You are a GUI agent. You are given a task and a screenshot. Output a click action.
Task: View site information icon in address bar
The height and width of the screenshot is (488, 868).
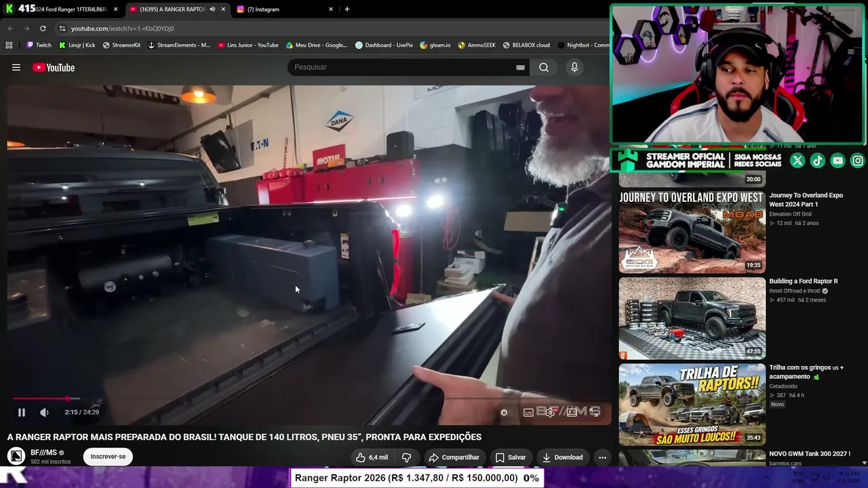[62, 28]
